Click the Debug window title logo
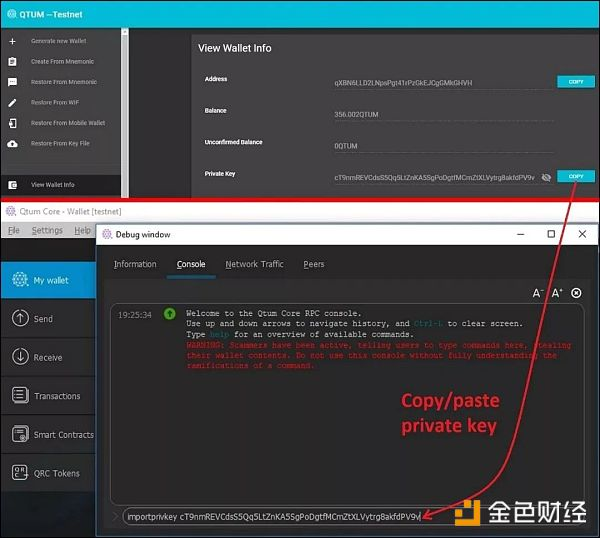 (x=107, y=234)
